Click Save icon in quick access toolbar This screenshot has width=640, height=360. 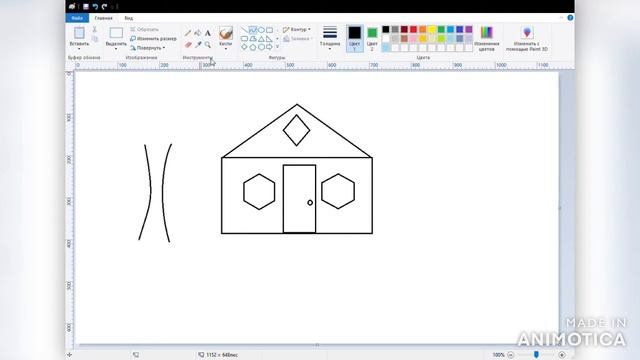coord(86,6)
